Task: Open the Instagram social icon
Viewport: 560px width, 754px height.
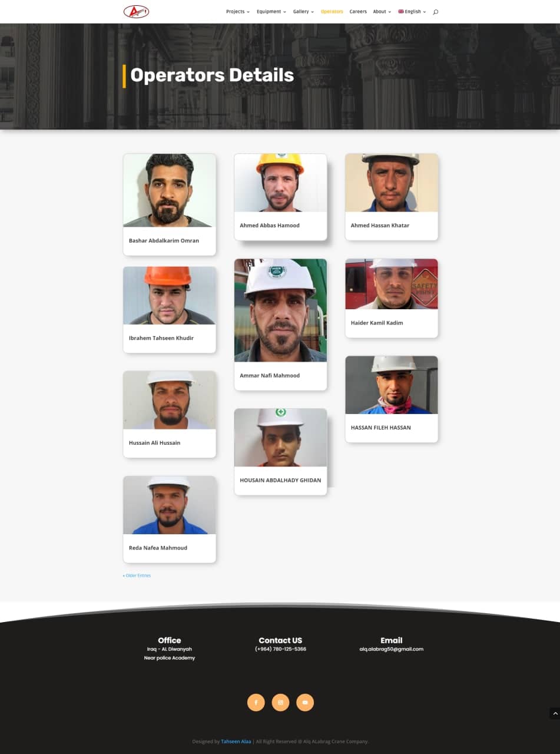Action: [x=281, y=702]
